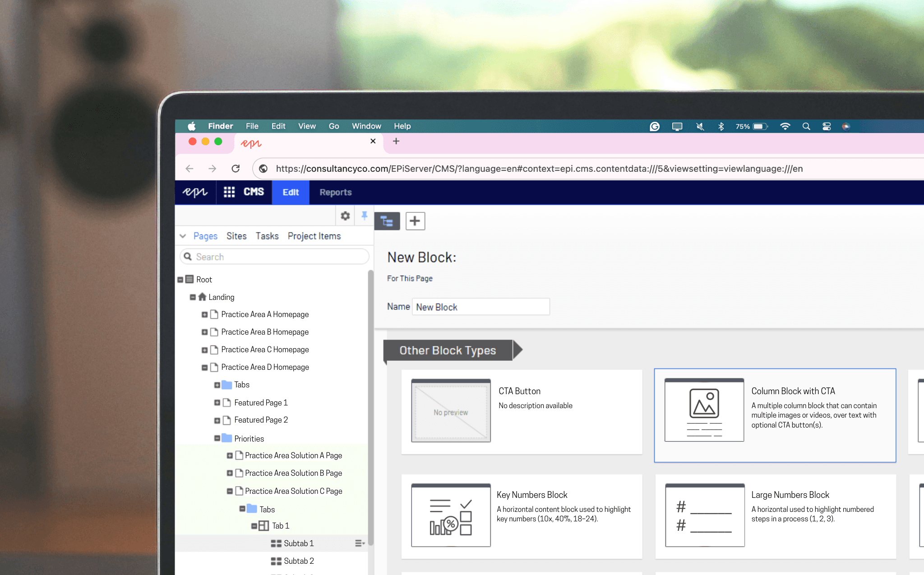Choose Column Block with CTA
Screen dimensions: 924x575
coord(775,415)
